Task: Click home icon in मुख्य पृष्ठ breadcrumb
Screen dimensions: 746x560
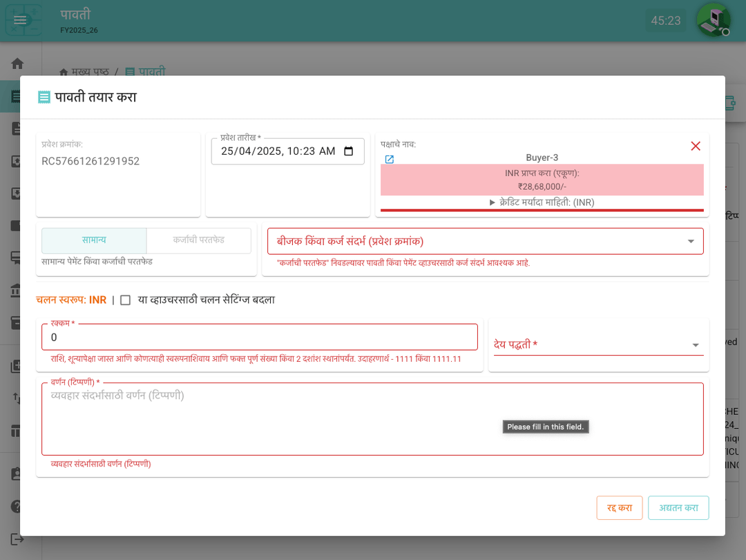Action: coord(64,72)
